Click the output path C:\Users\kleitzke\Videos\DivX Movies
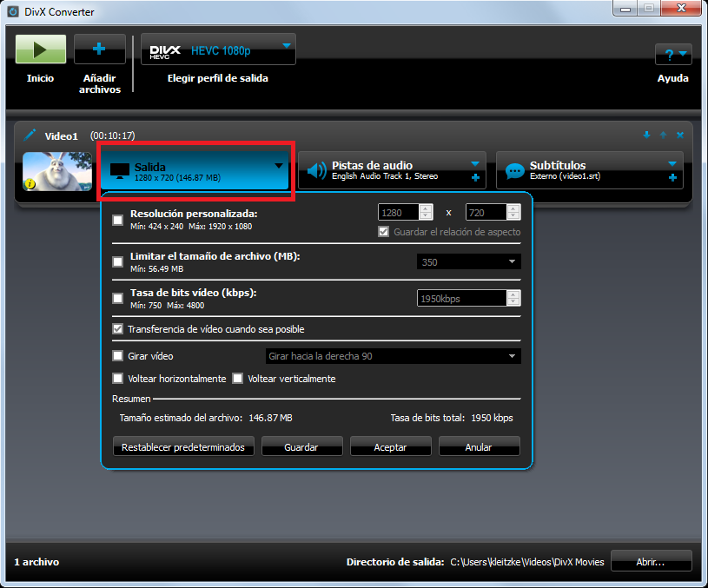The height and width of the screenshot is (588, 708). tap(527, 562)
